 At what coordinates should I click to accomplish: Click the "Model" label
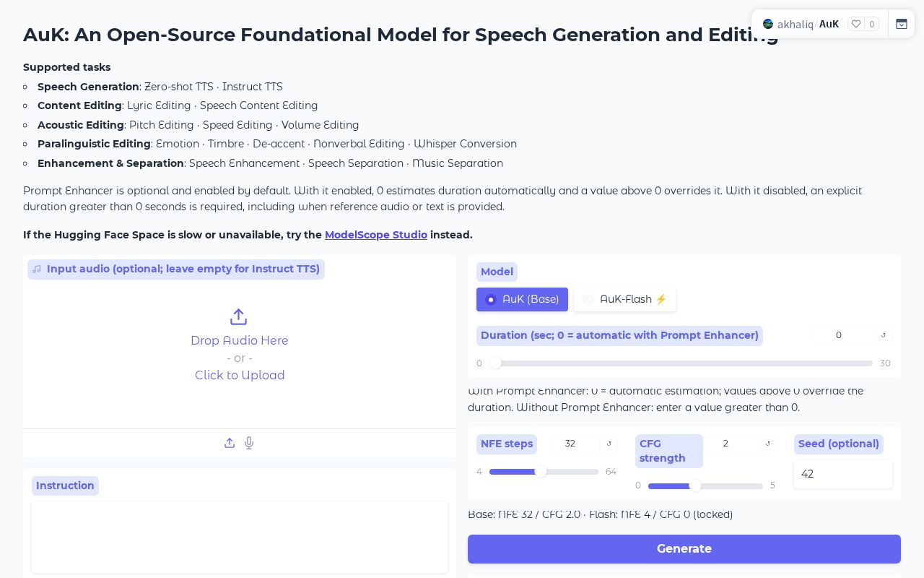coord(497,272)
